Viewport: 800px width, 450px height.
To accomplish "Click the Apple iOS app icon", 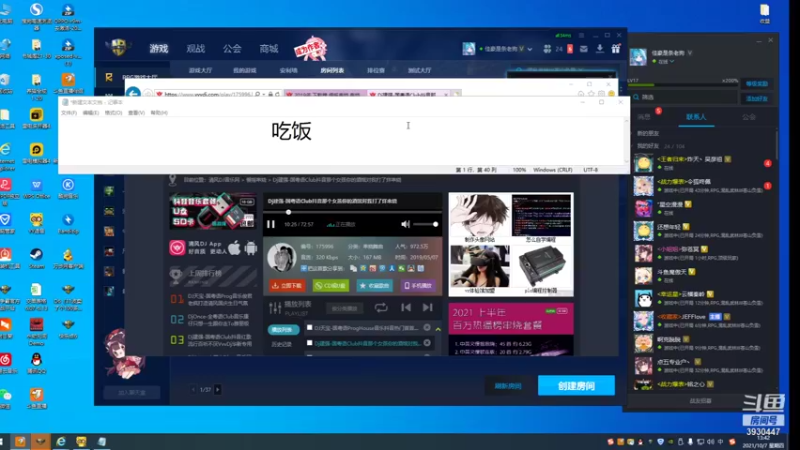I will point(234,248).
